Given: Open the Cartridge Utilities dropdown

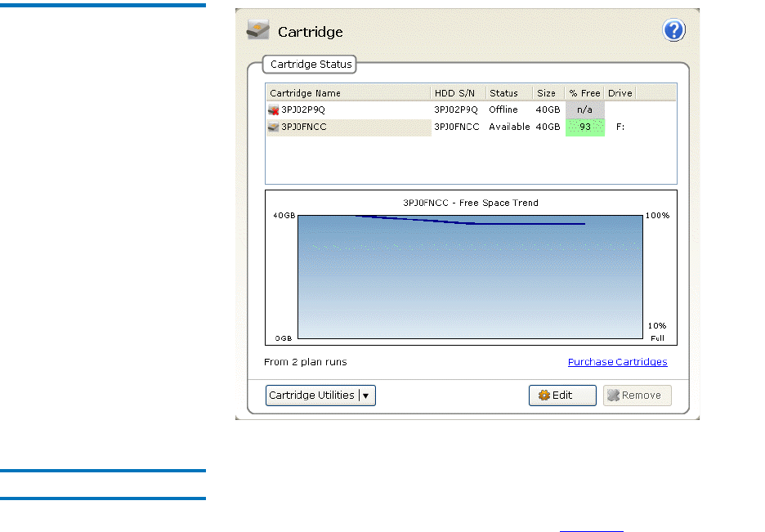Looking at the screenshot, I should pos(320,396).
